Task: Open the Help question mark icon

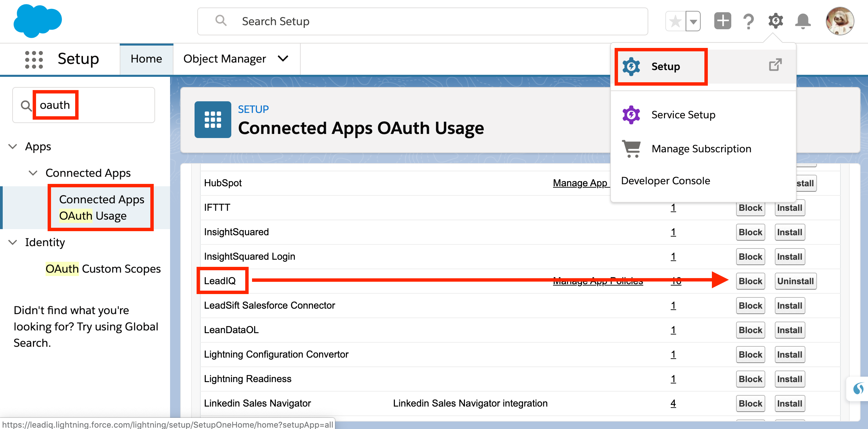Action: pos(749,21)
